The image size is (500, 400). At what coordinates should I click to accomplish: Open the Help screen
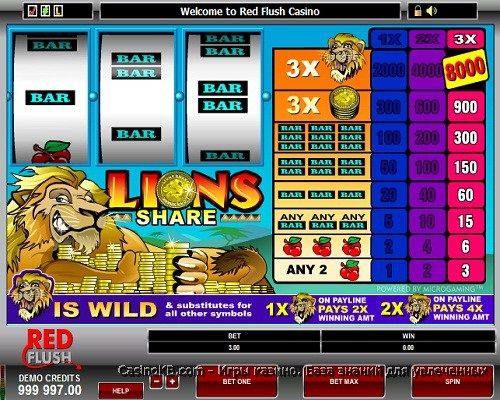click(121, 391)
